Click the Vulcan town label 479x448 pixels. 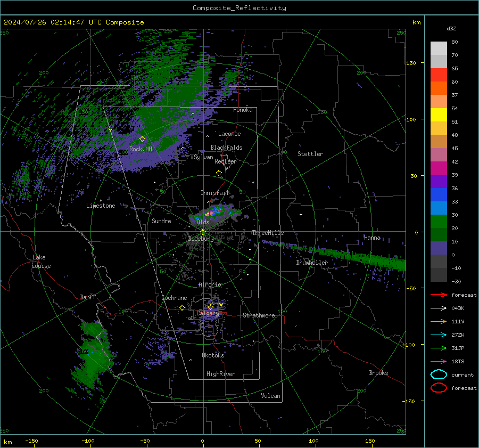tap(270, 396)
